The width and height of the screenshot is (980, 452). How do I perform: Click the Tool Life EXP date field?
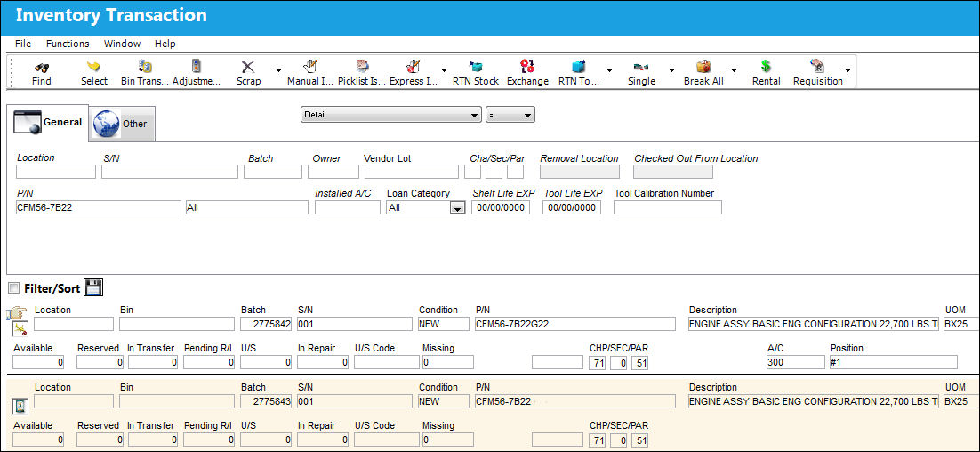pyautogui.click(x=572, y=207)
